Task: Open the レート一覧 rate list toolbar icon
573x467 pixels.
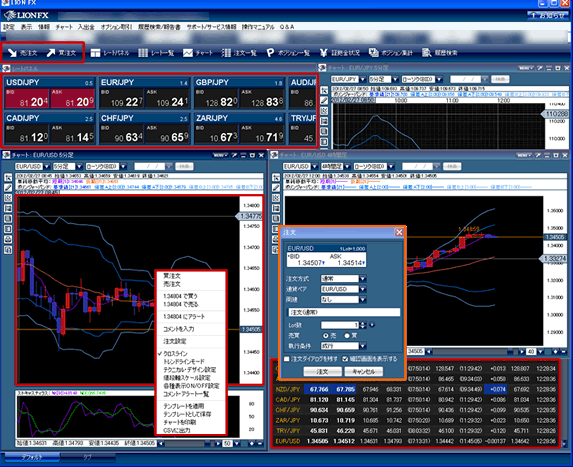Action: (156, 53)
